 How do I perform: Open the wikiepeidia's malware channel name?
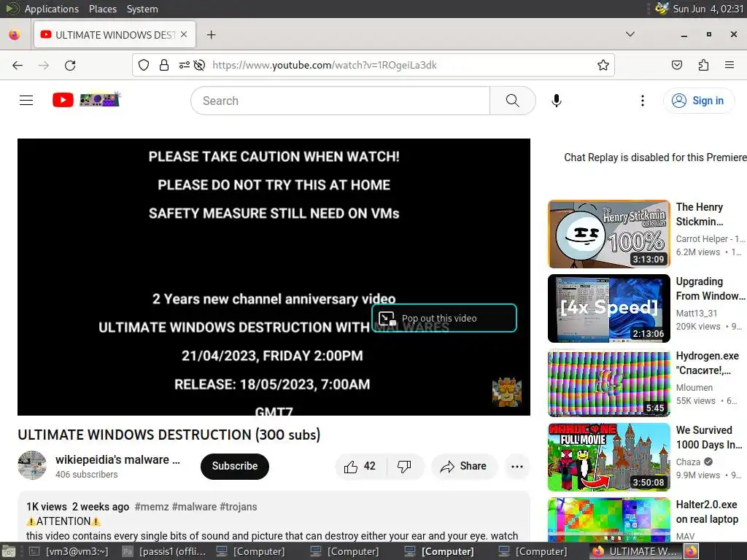click(117, 459)
